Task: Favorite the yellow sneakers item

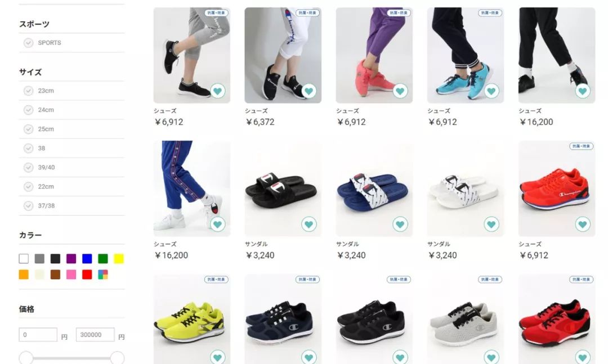Action: (217, 357)
